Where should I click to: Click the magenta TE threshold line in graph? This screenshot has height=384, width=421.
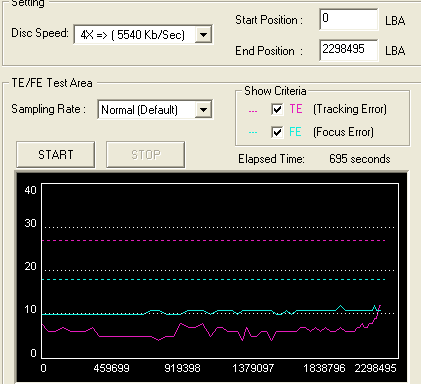(213, 240)
